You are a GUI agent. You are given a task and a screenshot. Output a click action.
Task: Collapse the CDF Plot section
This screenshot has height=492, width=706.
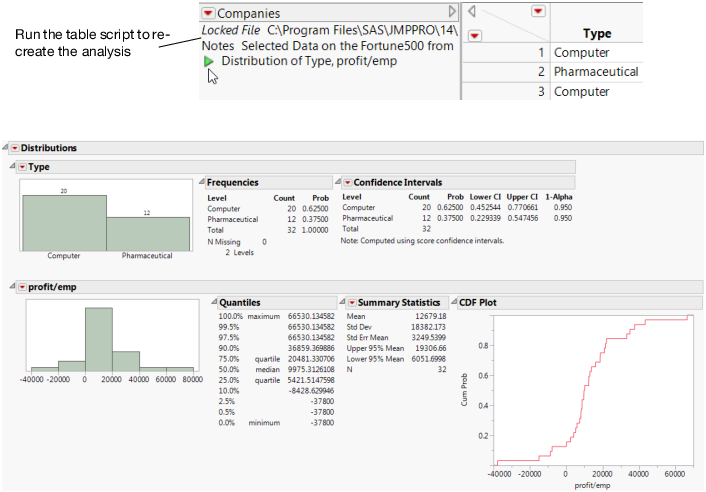pos(451,302)
